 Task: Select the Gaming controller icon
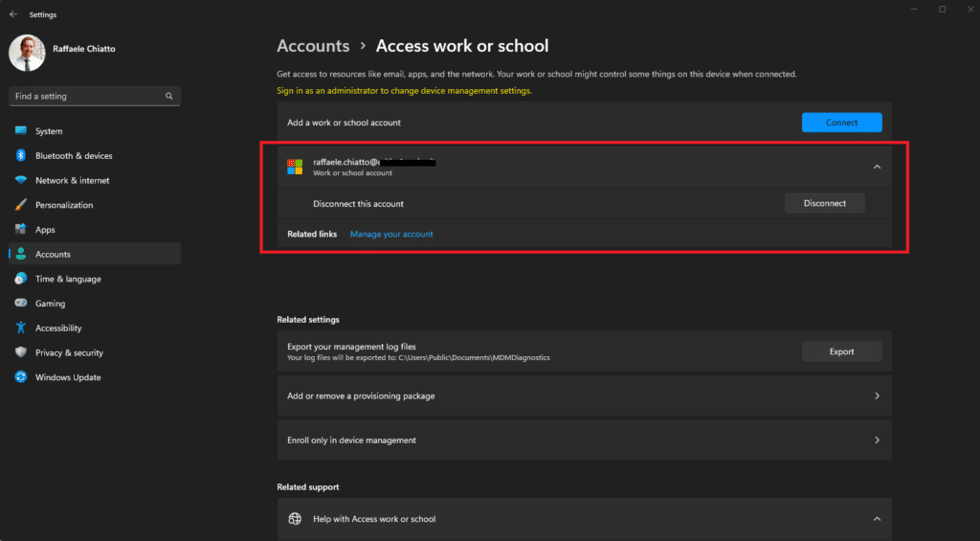coord(21,304)
